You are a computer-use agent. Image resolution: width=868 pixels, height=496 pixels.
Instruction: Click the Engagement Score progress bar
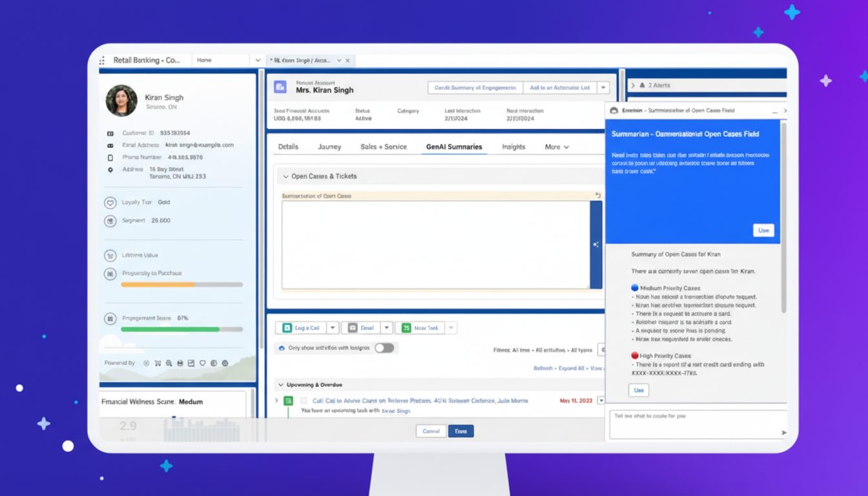[x=181, y=330]
